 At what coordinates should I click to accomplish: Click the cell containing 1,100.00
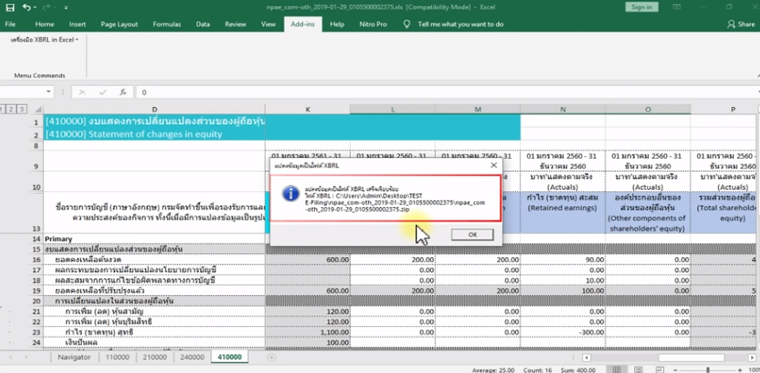click(x=308, y=332)
